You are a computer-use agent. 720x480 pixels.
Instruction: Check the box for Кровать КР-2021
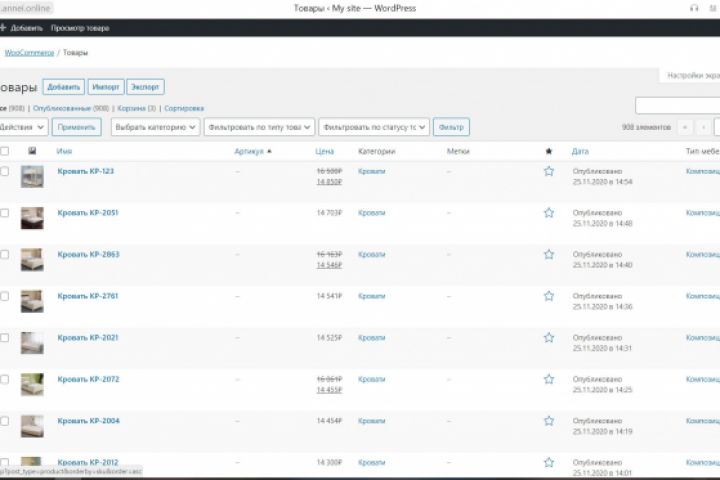click(5, 338)
